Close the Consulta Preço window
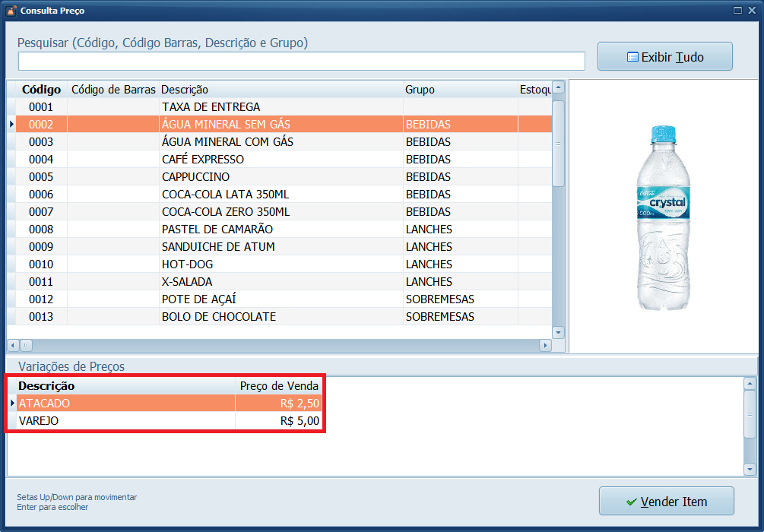764x532 pixels. click(x=753, y=11)
